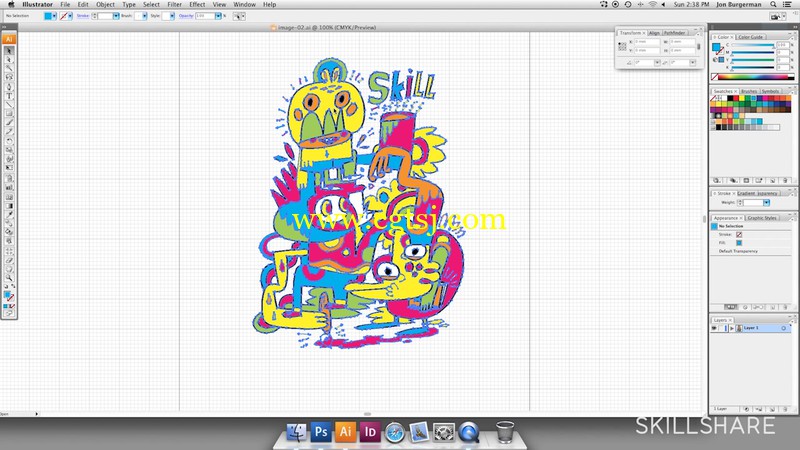
Task: Switch to the Color Guide tab
Action: [x=751, y=37]
